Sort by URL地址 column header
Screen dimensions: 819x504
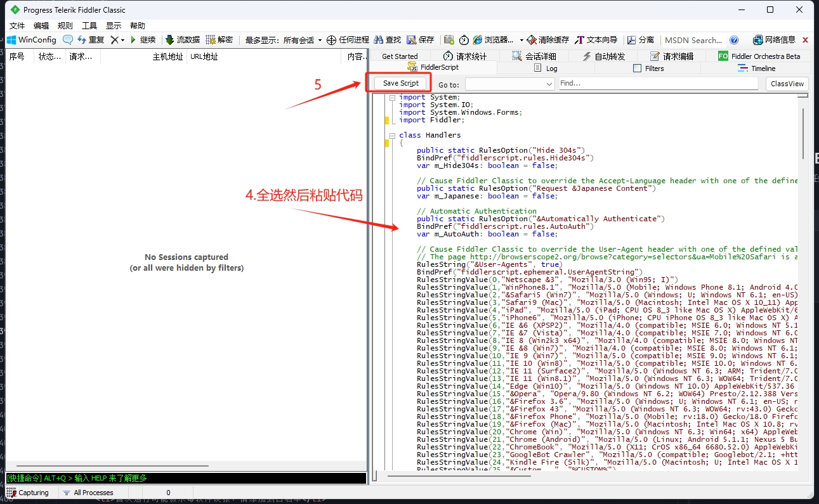coord(265,56)
